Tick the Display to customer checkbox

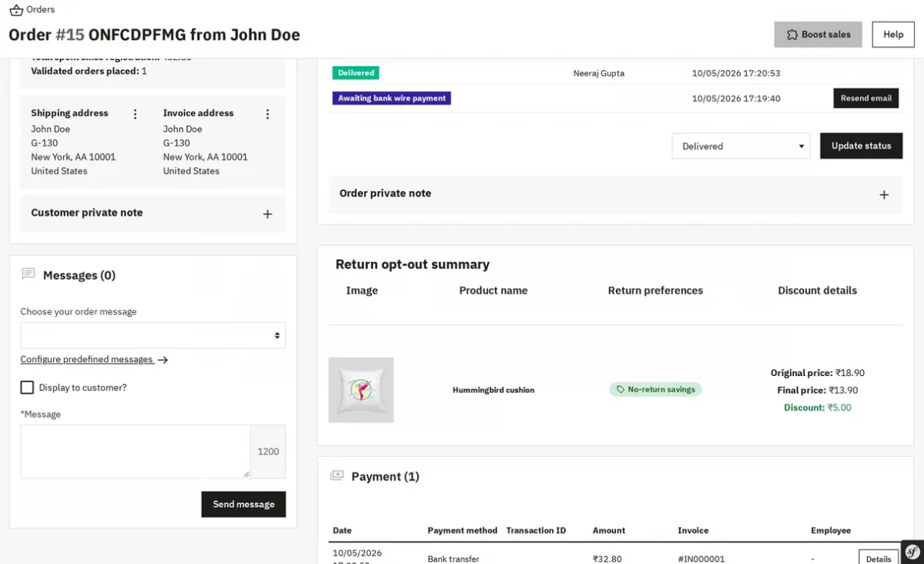coord(27,388)
